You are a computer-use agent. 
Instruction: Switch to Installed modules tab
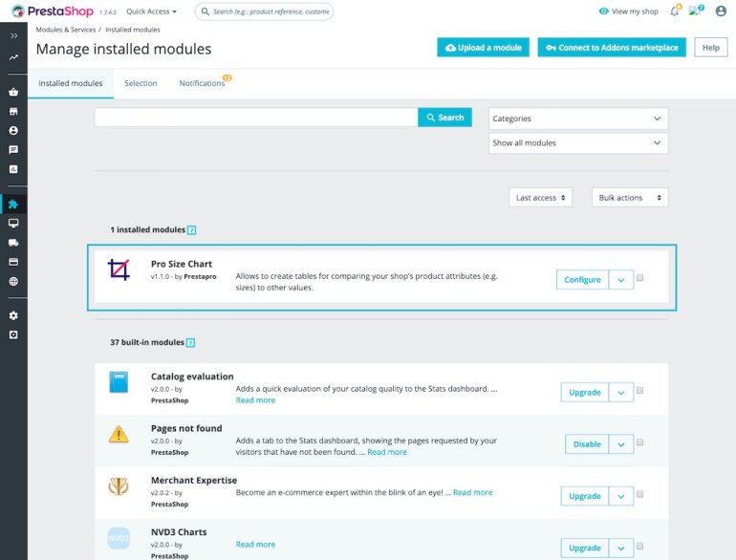point(71,83)
